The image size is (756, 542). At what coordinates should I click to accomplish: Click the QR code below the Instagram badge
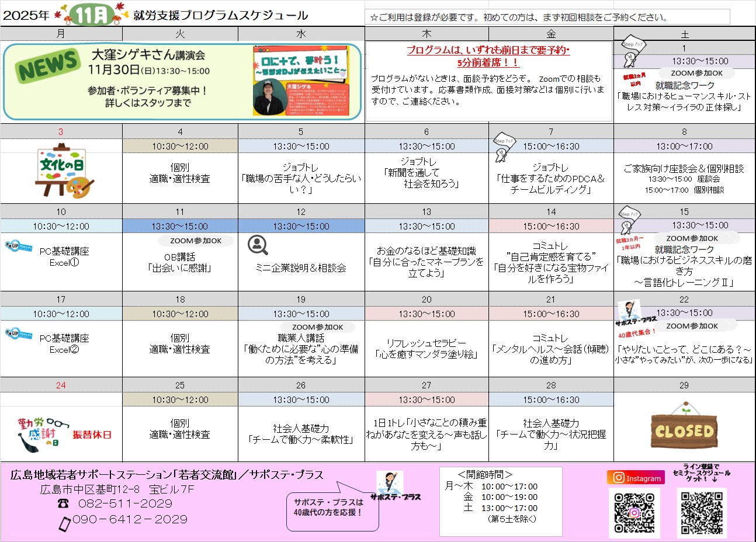(x=634, y=512)
